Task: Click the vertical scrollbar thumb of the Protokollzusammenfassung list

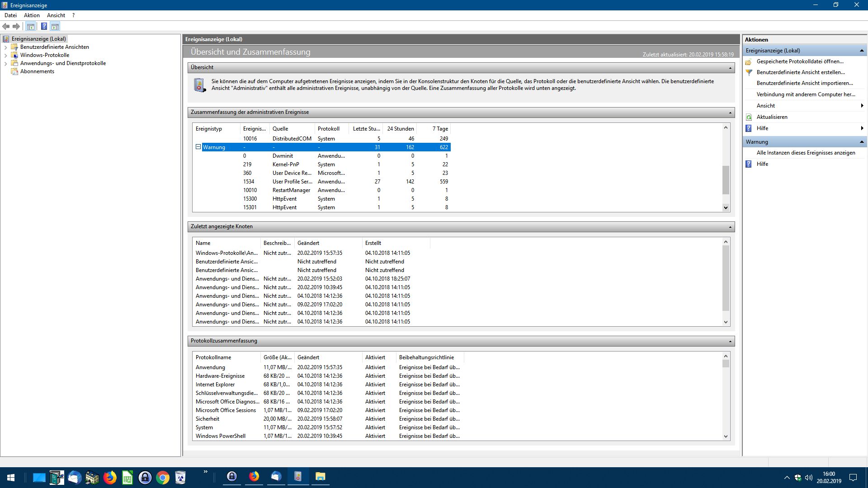Action: [x=726, y=364]
